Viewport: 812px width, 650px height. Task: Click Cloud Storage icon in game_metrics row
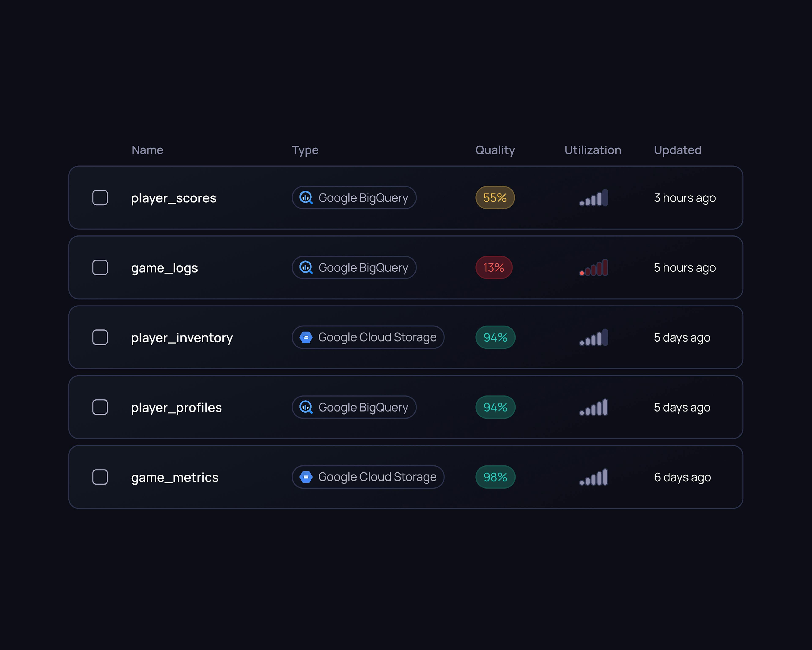coord(306,477)
